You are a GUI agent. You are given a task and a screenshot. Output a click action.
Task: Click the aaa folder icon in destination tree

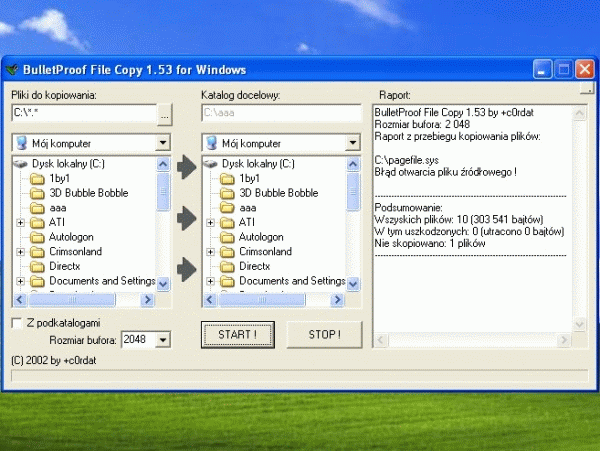(227, 208)
